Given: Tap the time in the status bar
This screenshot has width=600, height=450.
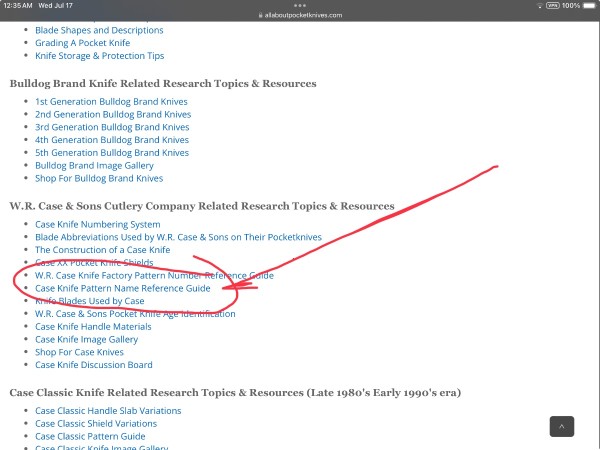Looking at the screenshot, I should 18,5.
